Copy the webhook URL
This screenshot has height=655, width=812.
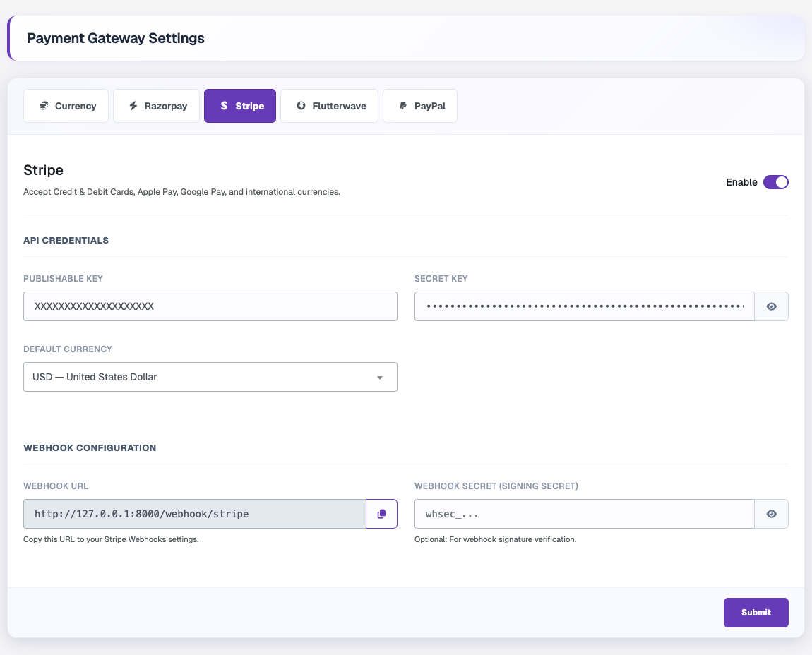pos(382,514)
